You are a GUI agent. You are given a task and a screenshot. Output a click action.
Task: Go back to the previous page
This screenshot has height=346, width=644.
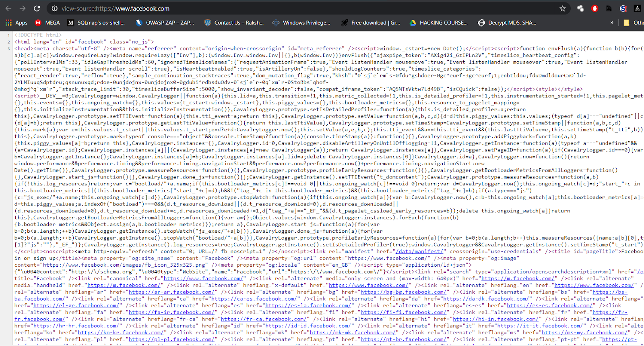point(8,8)
